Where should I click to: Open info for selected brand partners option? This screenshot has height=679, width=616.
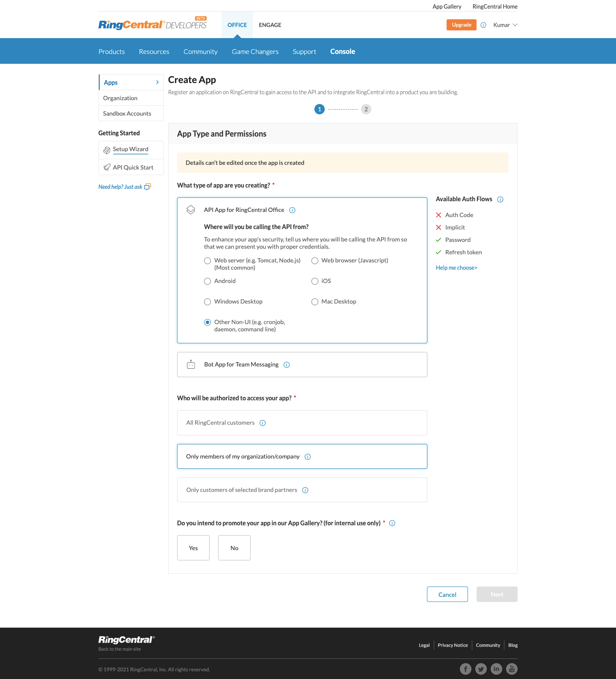click(x=305, y=490)
